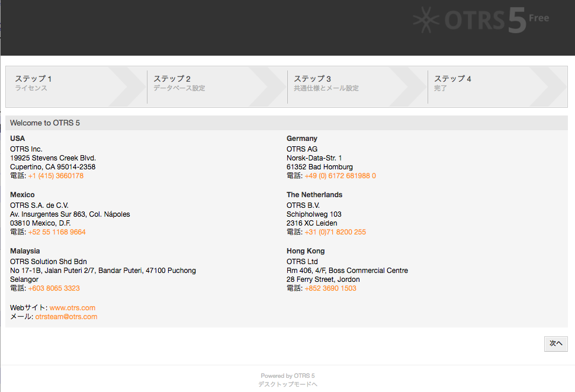575x392 pixels.
Task: Click the USA heading
Action: [18, 138]
